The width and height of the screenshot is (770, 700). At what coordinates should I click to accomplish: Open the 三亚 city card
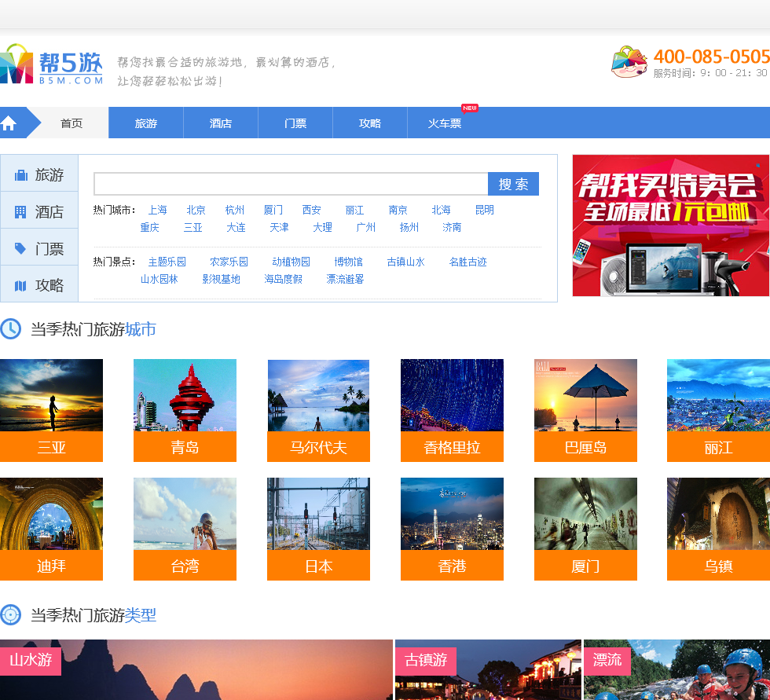click(52, 410)
